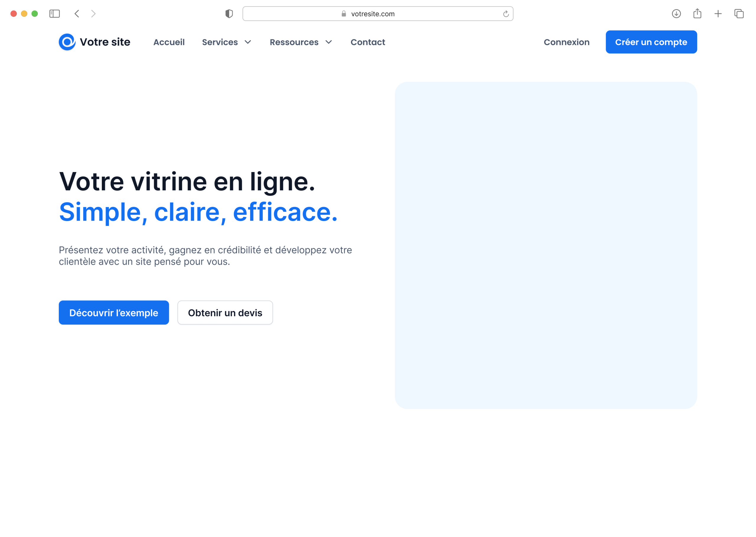Show the tab overview icon
The width and height of the screenshot is (756, 537).
tap(739, 14)
